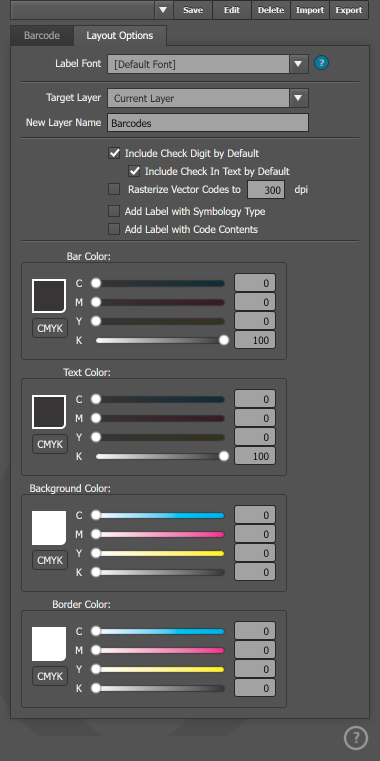Click the Text Color CMYK mode button

(50, 444)
